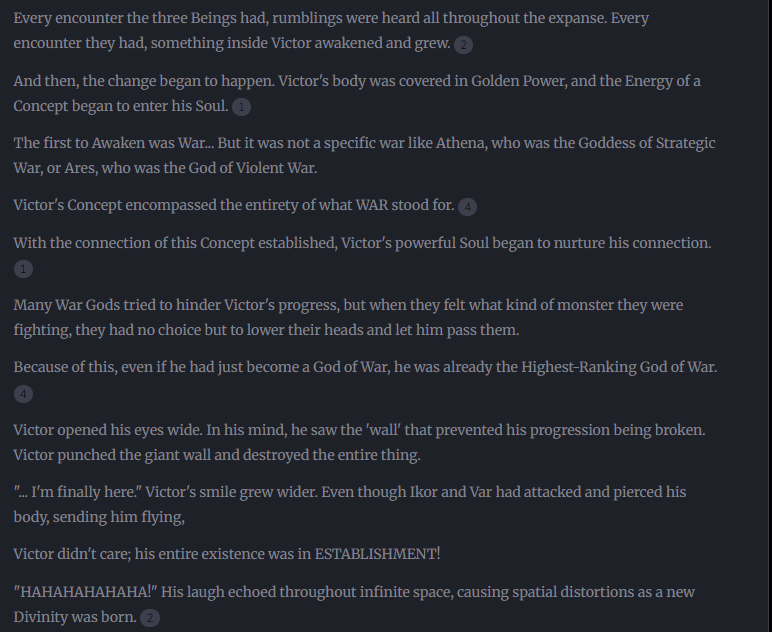Click paragraph 'Because of this, even if he'
The height and width of the screenshot is (632, 772).
pyautogui.click(x=365, y=380)
